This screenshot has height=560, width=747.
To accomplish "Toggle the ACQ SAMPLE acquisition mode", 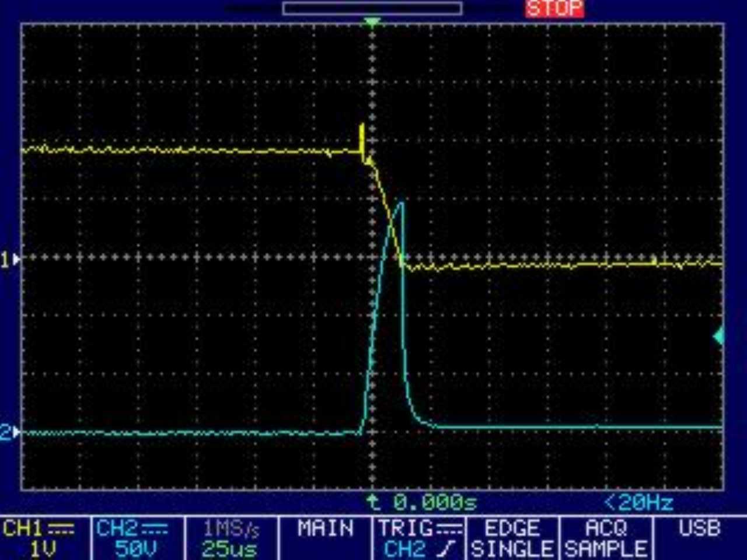I will 606,538.
